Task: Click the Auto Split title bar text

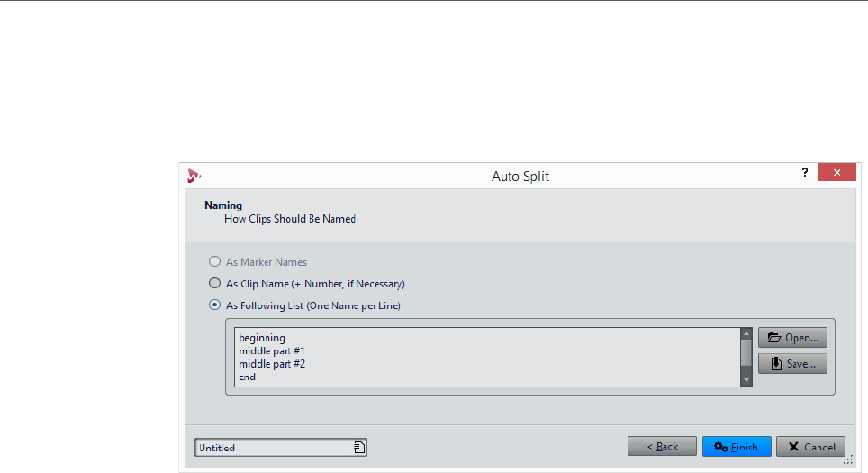Action: 520,177
